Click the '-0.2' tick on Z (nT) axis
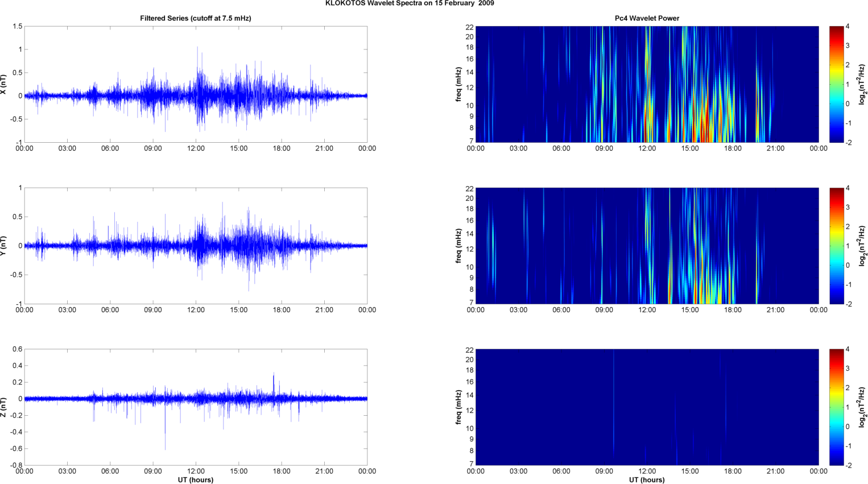Viewport: 868px width, 484px height. (16, 416)
